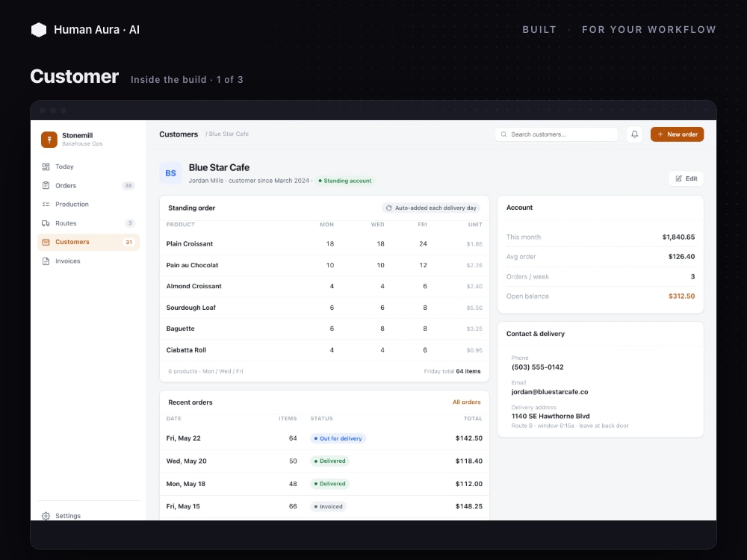Click Customers breadcrumb
This screenshot has width=747, height=560.
click(x=179, y=134)
